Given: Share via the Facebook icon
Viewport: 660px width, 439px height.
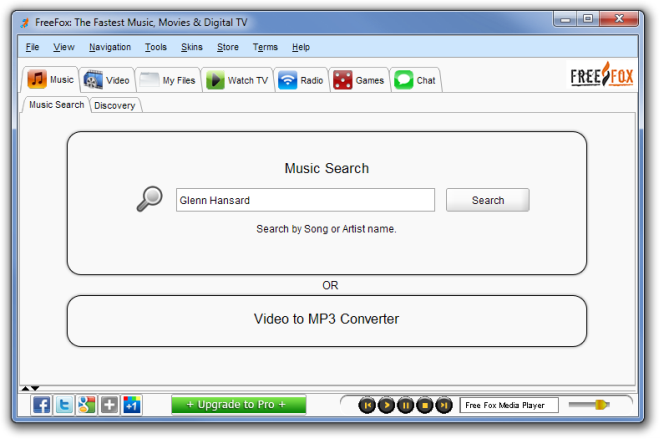Looking at the screenshot, I should 41,405.
